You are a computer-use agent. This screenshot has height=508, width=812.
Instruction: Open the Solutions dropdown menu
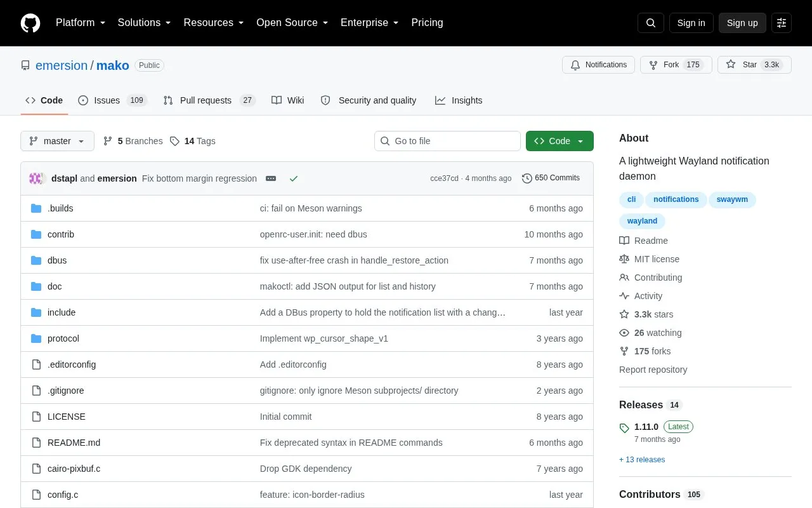[145, 23]
